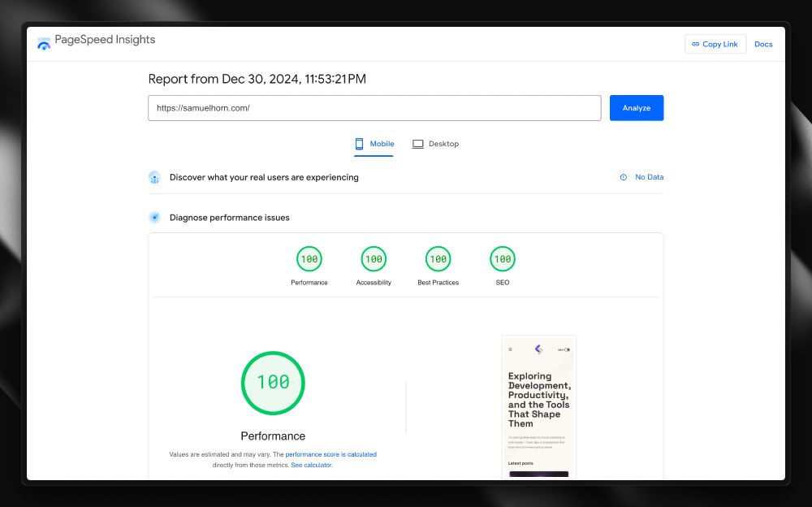Image resolution: width=812 pixels, height=507 pixels.
Task: Click the link icon inside Copy Link button
Action: point(696,44)
